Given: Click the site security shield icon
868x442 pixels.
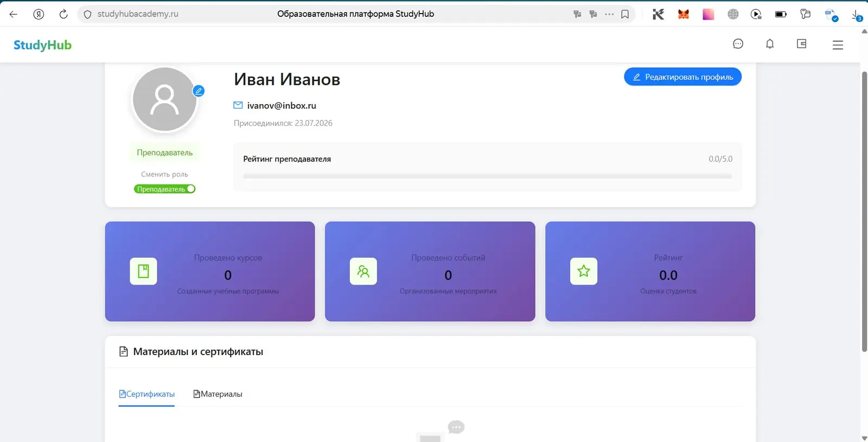Looking at the screenshot, I should (87, 14).
